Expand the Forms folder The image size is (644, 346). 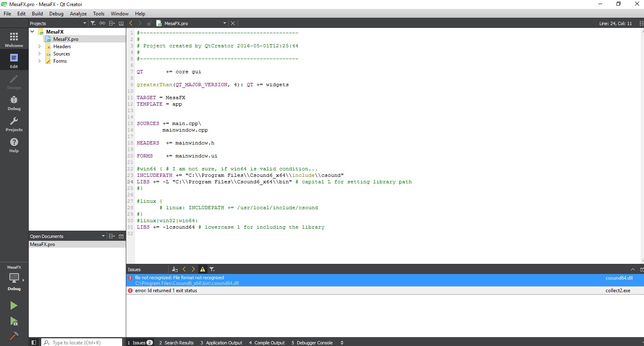pyautogui.click(x=39, y=61)
